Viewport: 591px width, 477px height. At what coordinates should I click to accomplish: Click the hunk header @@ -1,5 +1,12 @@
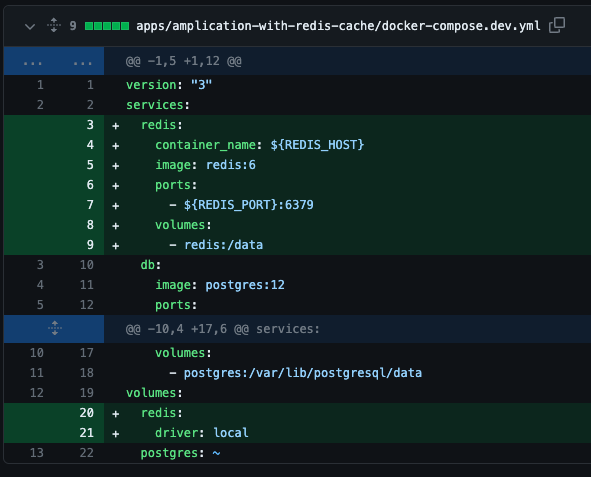point(184,61)
